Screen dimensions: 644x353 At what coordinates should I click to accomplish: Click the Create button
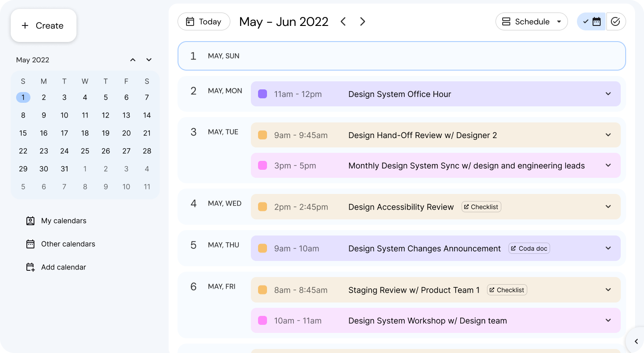43,25
